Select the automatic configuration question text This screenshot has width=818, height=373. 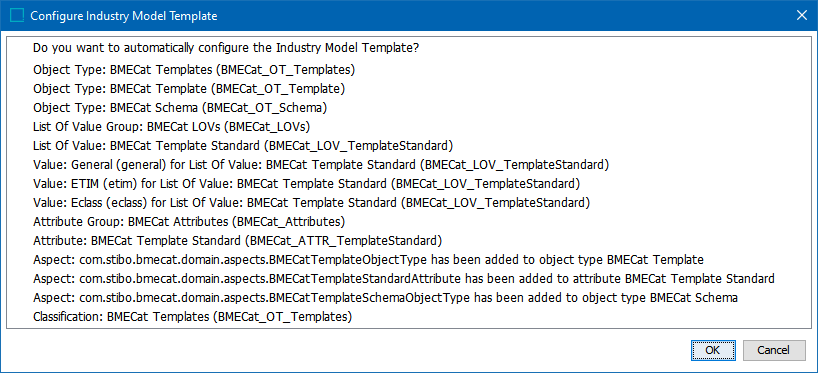(226, 48)
